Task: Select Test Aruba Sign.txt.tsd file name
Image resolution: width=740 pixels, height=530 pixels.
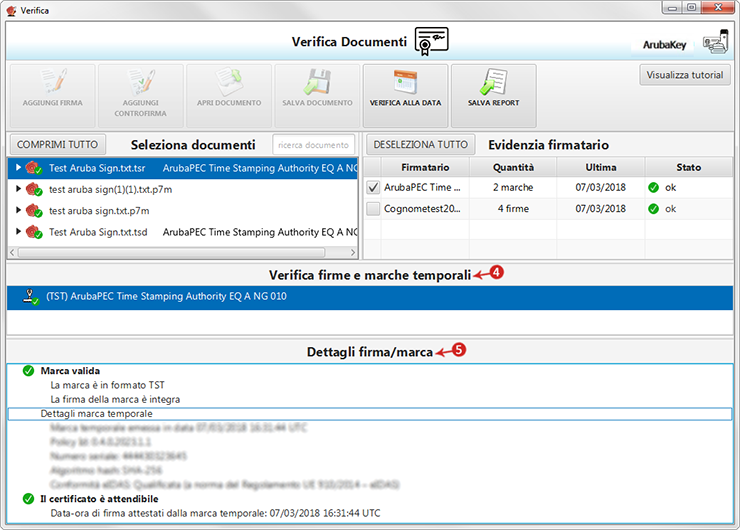Action: click(x=98, y=232)
